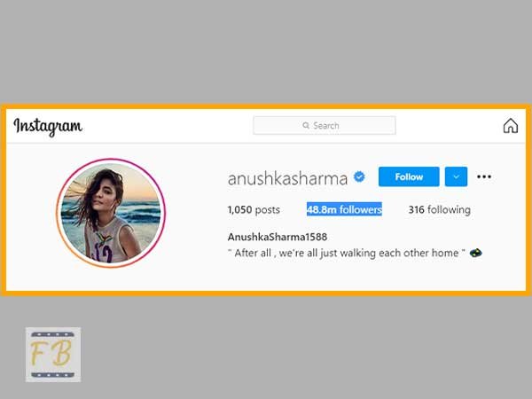Image resolution: width=532 pixels, height=399 pixels.
Task: Click the emoji at the end of the bio
Action: click(x=475, y=253)
